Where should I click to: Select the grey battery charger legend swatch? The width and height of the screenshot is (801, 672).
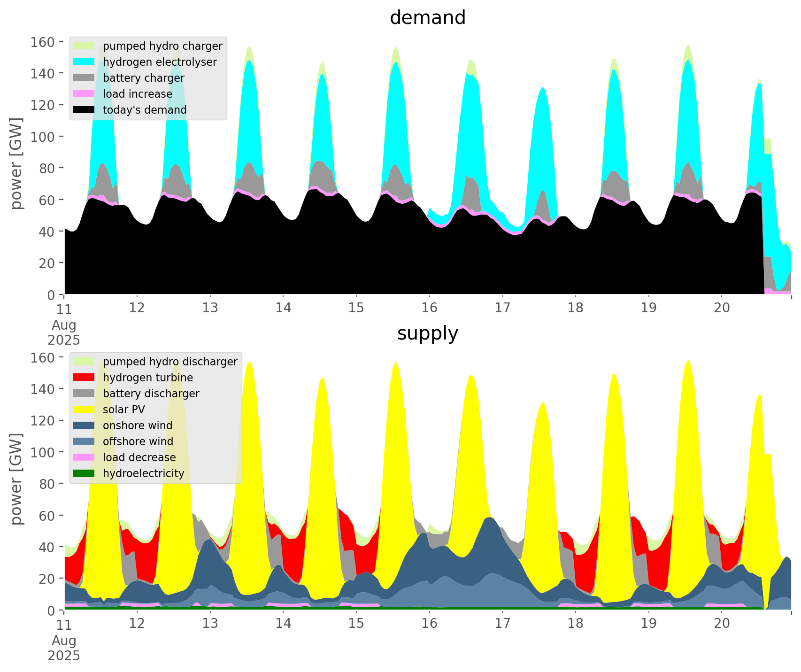tap(85, 78)
